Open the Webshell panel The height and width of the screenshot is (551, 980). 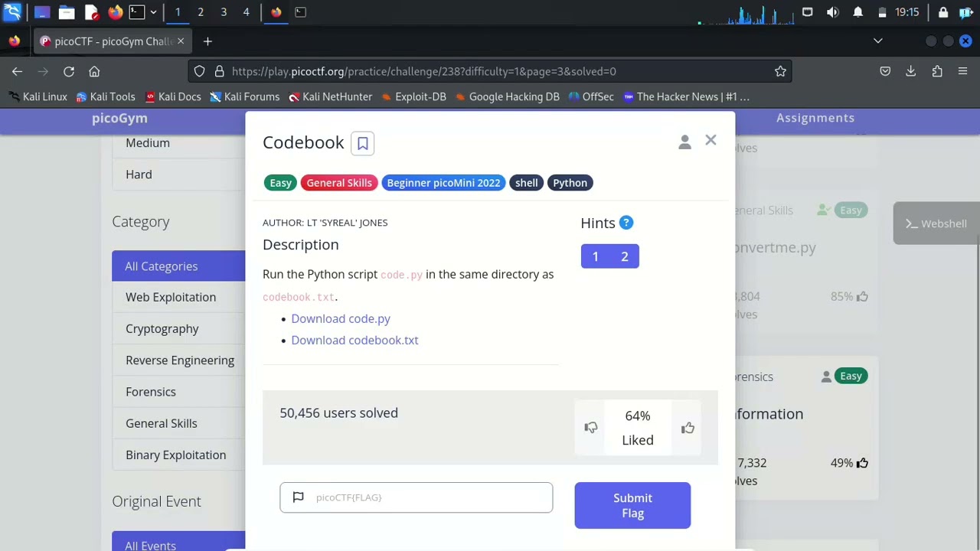(x=936, y=223)
